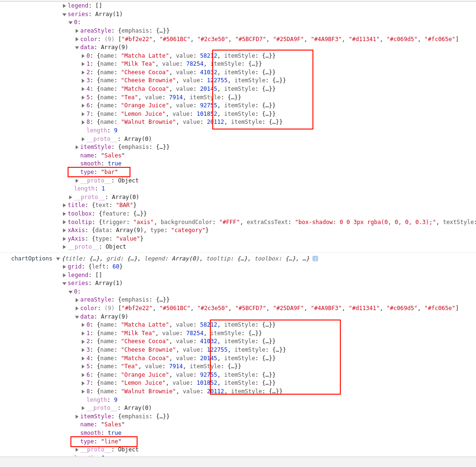Expand the grid object with left 60

(x=65, y=266)
